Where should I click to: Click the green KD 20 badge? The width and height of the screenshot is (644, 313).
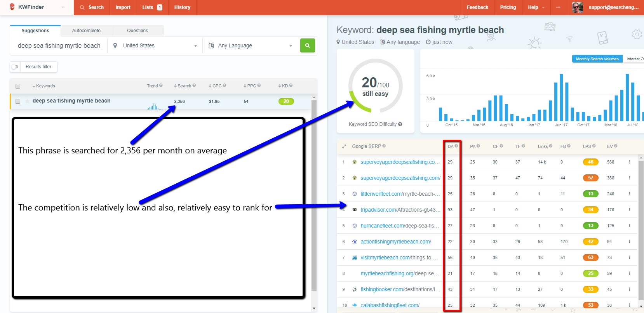[x=286, y=101]
